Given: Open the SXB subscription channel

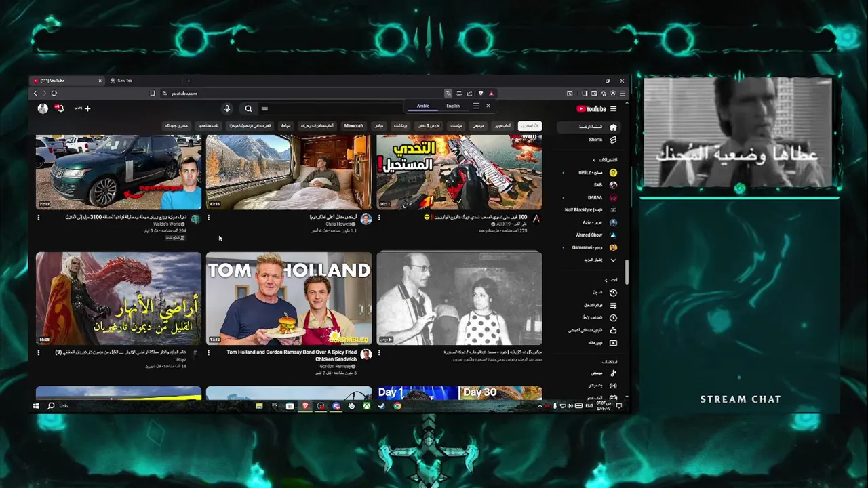Looking at the screenshot, I should click(x=589, y=185).
